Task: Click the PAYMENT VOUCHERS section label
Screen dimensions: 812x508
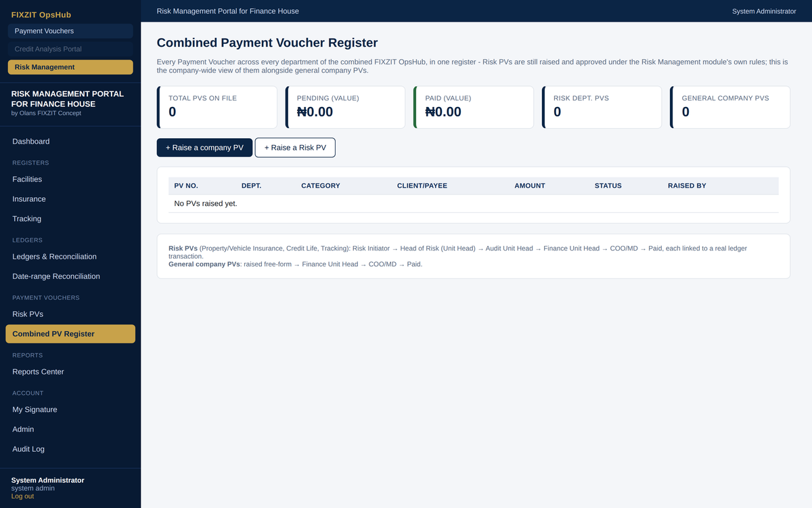Action: tap(46, 297)
